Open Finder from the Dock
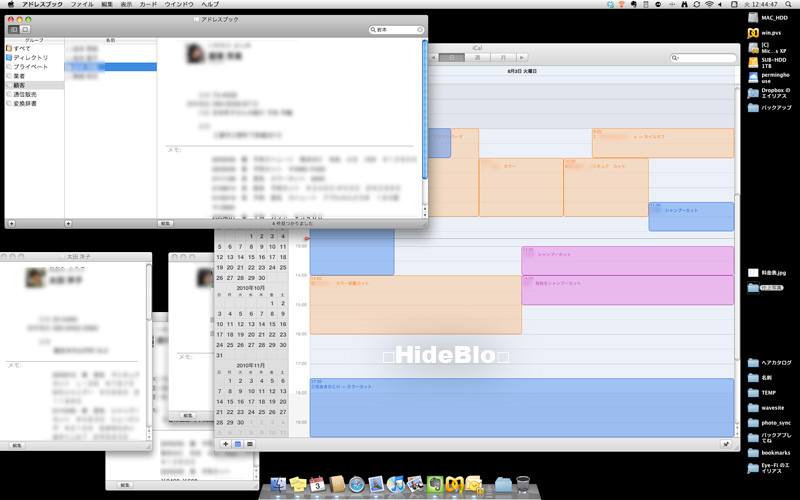The image size is (800, 500). pos(278,483)
